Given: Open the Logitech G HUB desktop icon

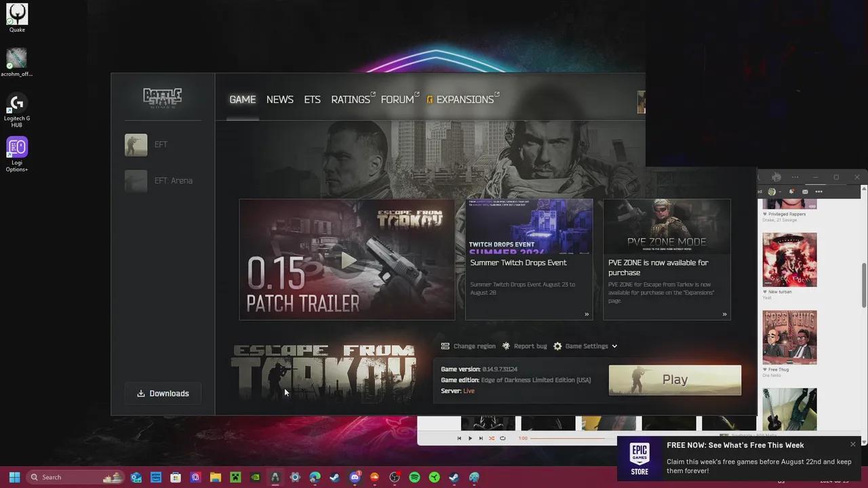Looking at the screenshot, I should tap(17, 110).
